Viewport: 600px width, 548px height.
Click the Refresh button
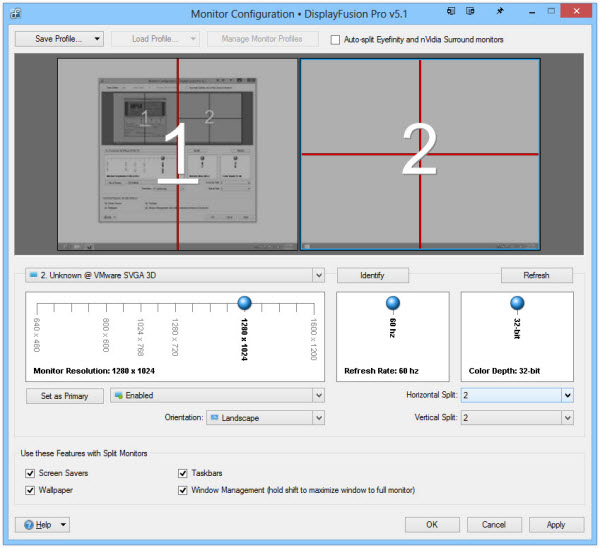pos(537,276)
